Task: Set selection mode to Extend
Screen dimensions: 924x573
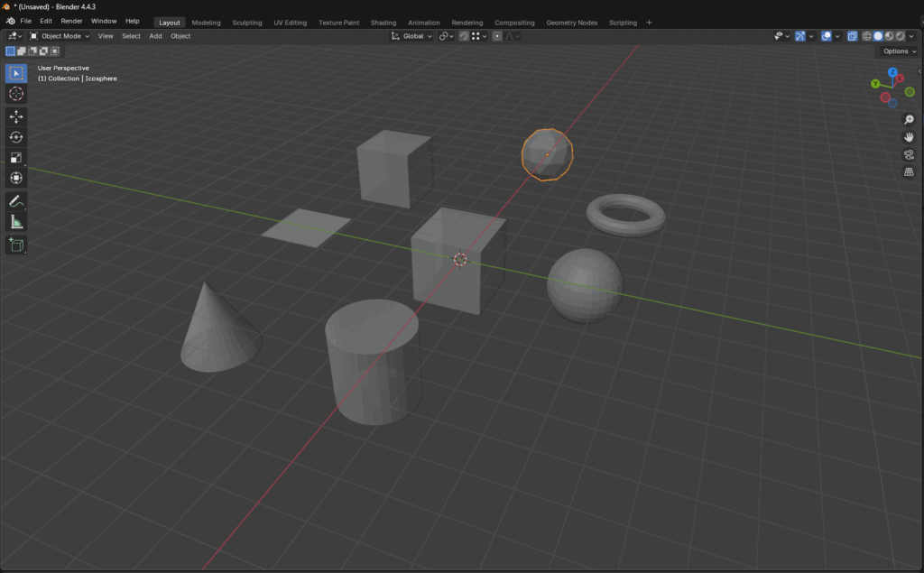Action: (x=22, y=51)
